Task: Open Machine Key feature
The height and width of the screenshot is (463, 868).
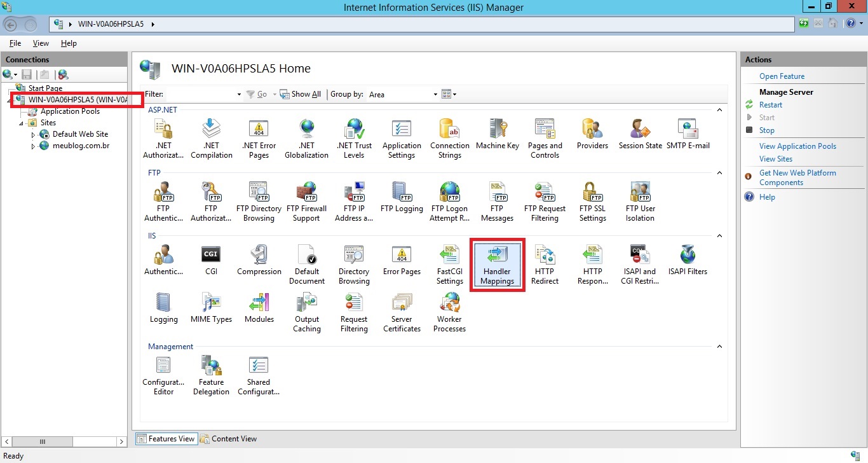Action: coord(497,134)
